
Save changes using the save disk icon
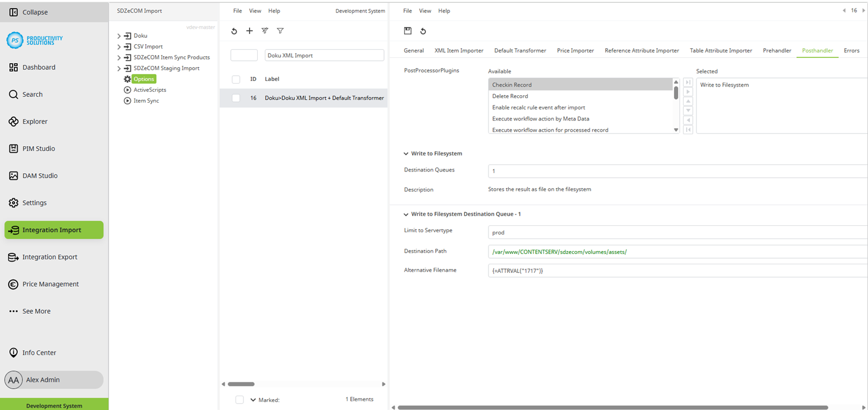(x=409, y=31)
